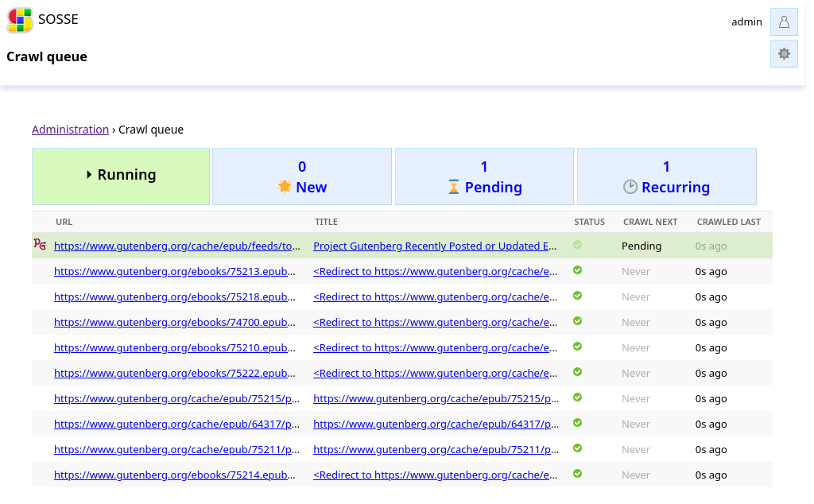The image size is (814, 504).
Task: Open Redirect title link in 75222 row
Action: click(x=436, y=373)
